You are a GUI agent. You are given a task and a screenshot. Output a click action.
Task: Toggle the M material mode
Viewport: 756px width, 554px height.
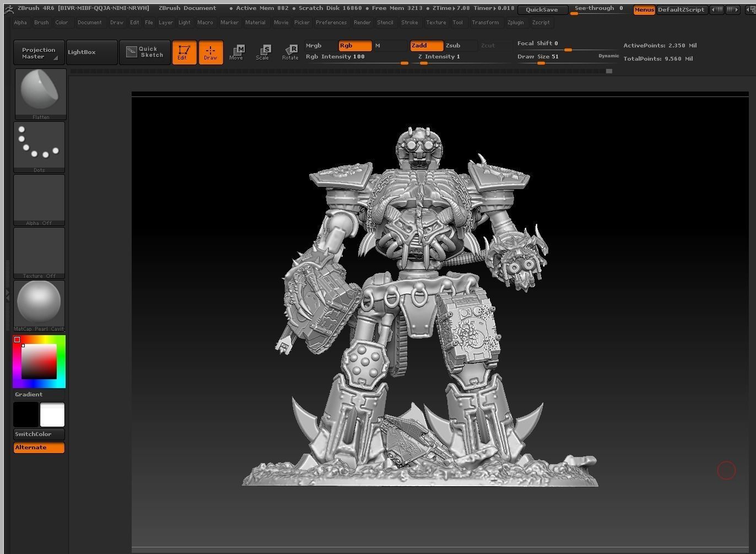pyautogui.click(x=390, y=46)
